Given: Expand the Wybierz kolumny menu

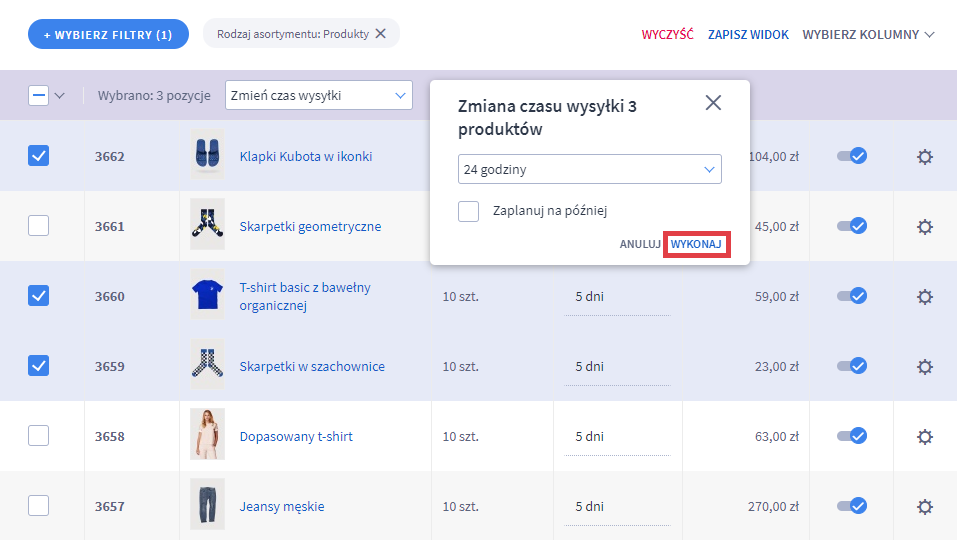Looking at the screenshot, I should (868, 34).
